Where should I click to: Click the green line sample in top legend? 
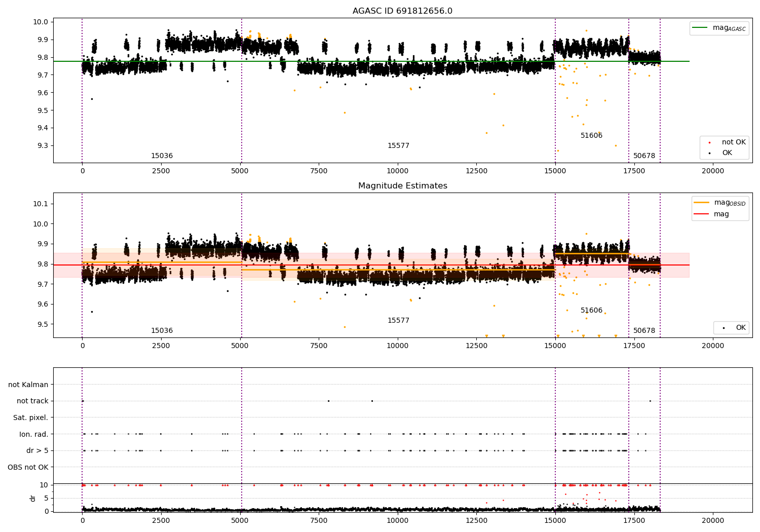coord(700,28)
